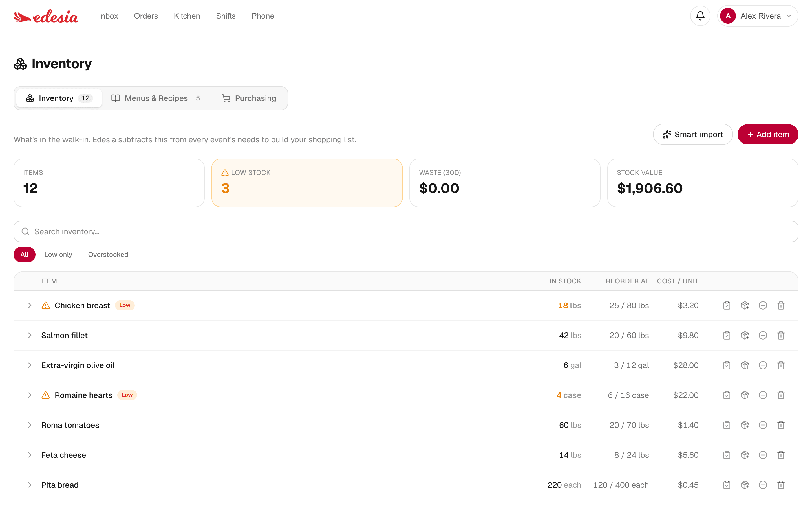Click clipboard-check icon for Roma tomatoes
This screenshot has height=508, width=812.
tap(727, 425)
